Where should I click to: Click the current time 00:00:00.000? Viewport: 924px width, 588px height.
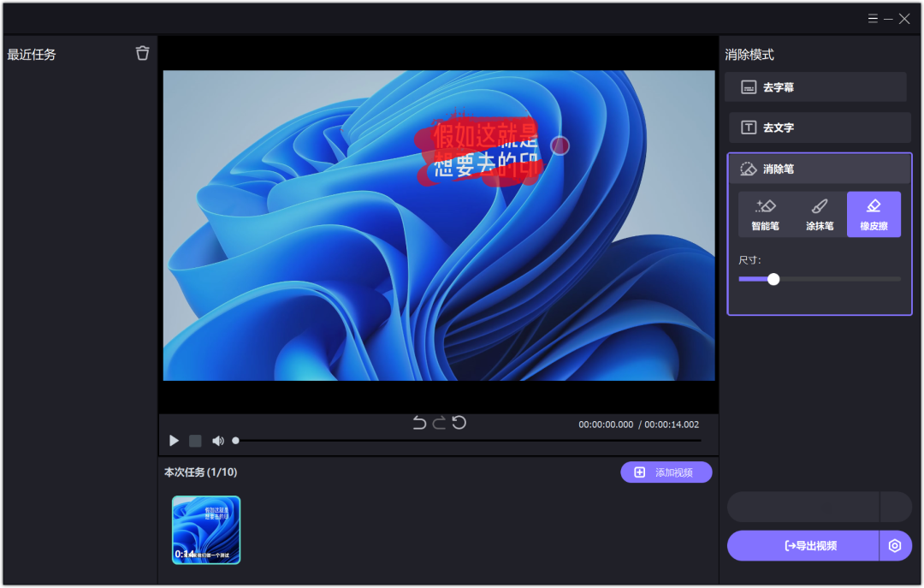point(606,425)
